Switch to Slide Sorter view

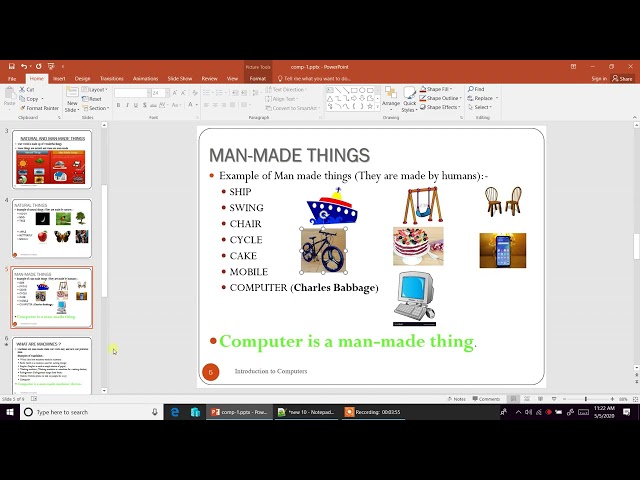pos(527,399)
